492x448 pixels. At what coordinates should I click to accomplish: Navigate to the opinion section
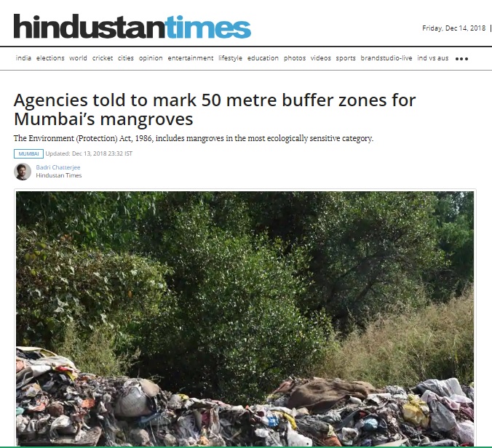click(151, 58)
